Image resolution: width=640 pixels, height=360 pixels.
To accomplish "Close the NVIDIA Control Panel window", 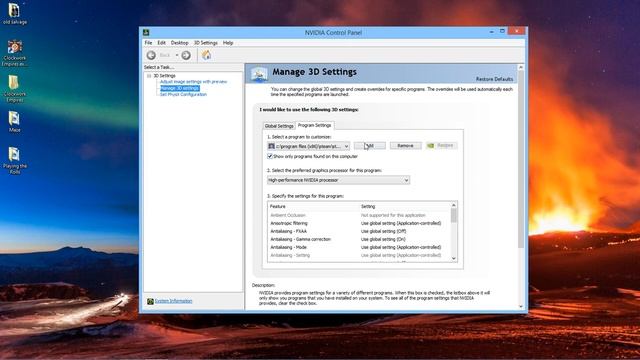I will coord(517,31).
